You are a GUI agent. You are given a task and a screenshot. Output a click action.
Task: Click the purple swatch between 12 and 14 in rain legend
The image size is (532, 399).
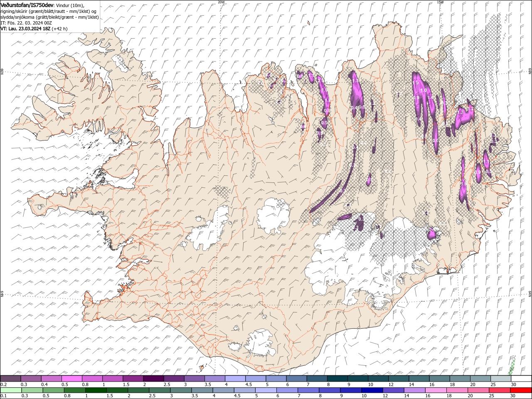click(x=393, y=390)
